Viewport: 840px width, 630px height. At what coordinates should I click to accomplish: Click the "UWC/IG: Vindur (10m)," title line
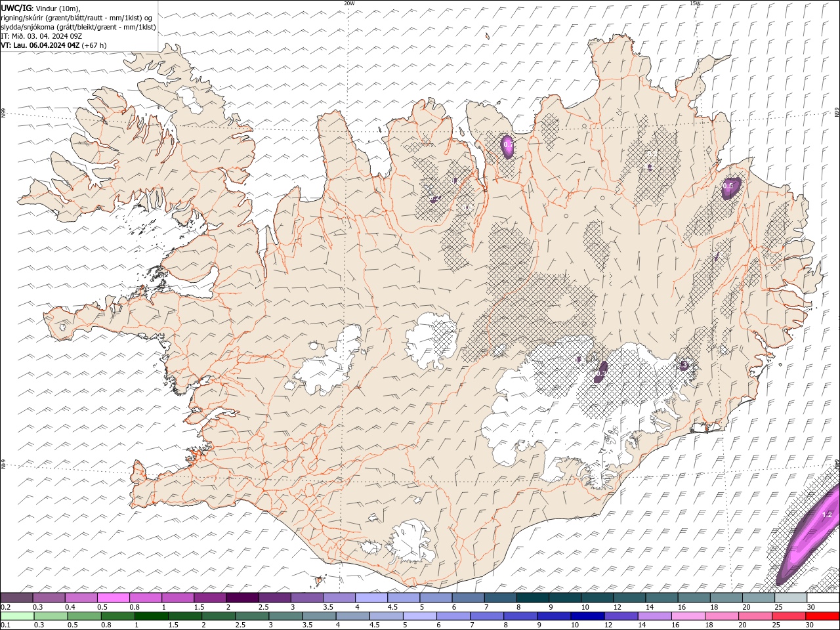click(41, 8)
